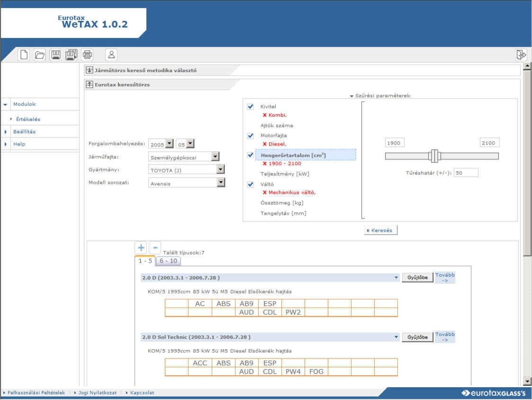The image size is (532, 400).
Task: Switch to results tab 1 - 5
Action: tap(145, 261)
